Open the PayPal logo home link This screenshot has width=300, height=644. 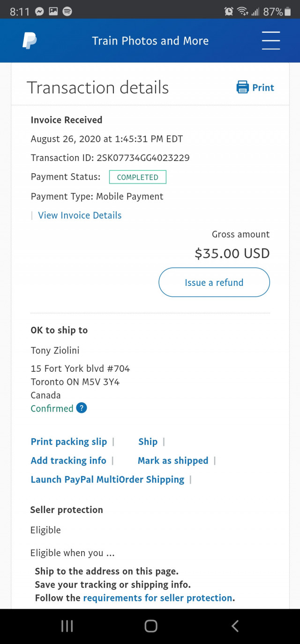(x=29, y=41)
